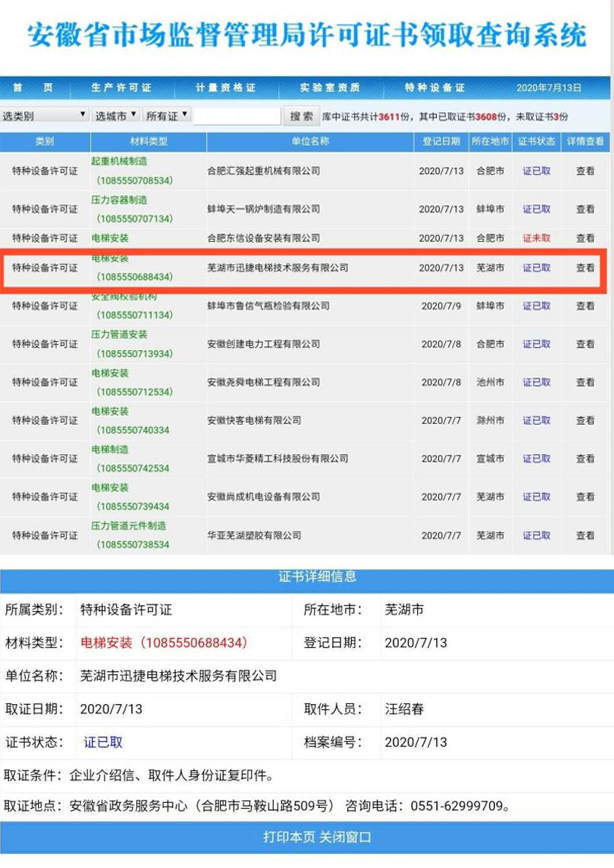Click number 1085550739434 for 安徽尚成机电
The width and height of the screenshot is (614, 868).
(x=133, y=507)
